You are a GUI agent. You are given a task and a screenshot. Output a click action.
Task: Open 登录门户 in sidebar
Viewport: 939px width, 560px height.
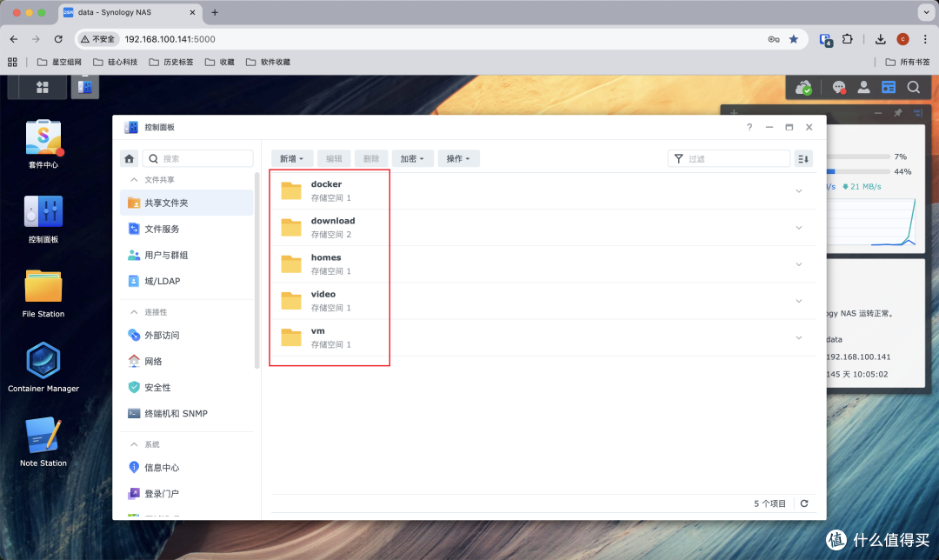point(187,494)
